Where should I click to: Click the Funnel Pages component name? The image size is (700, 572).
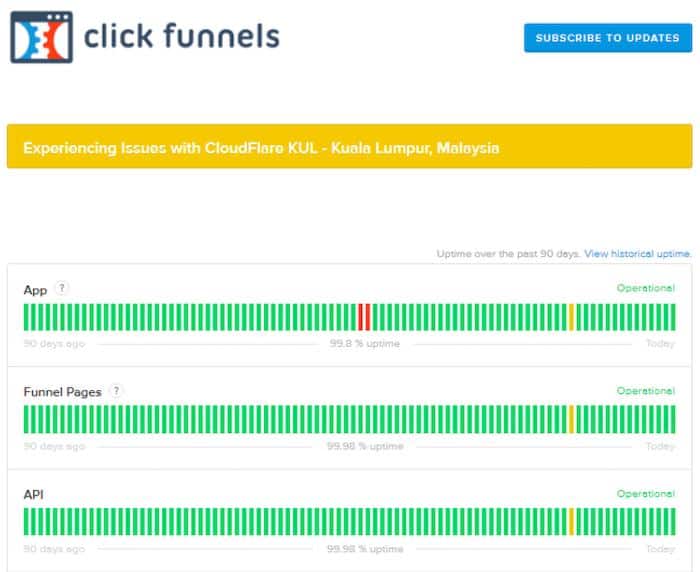coord(62,392)
